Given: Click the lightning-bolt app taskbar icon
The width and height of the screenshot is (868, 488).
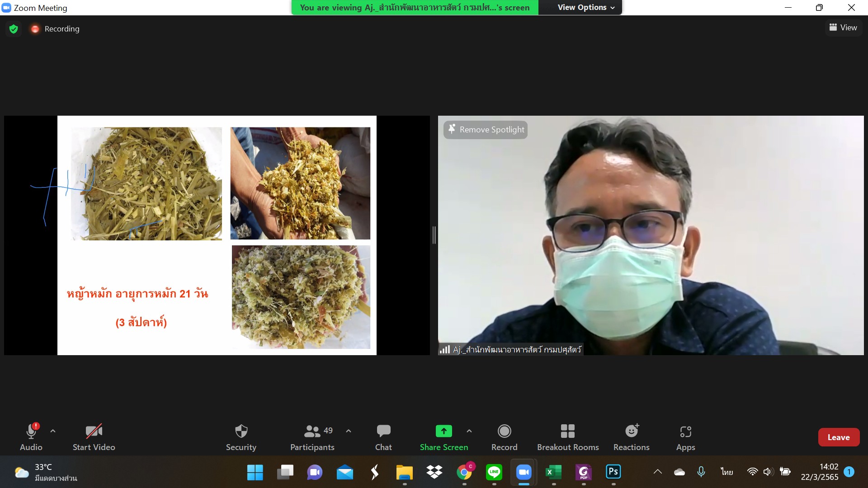Looking at the screenshot, I should (x=374, y=472).
